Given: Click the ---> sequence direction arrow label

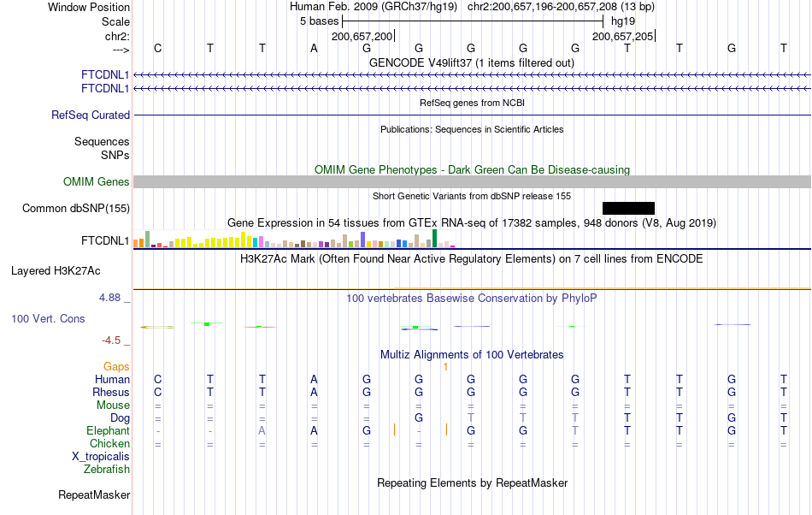Looking at the screenshot, I should click(121, 50).
